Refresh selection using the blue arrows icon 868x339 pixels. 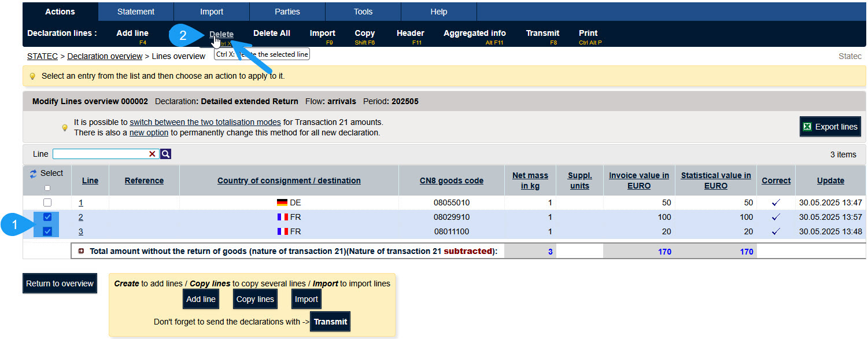[34, 172]
